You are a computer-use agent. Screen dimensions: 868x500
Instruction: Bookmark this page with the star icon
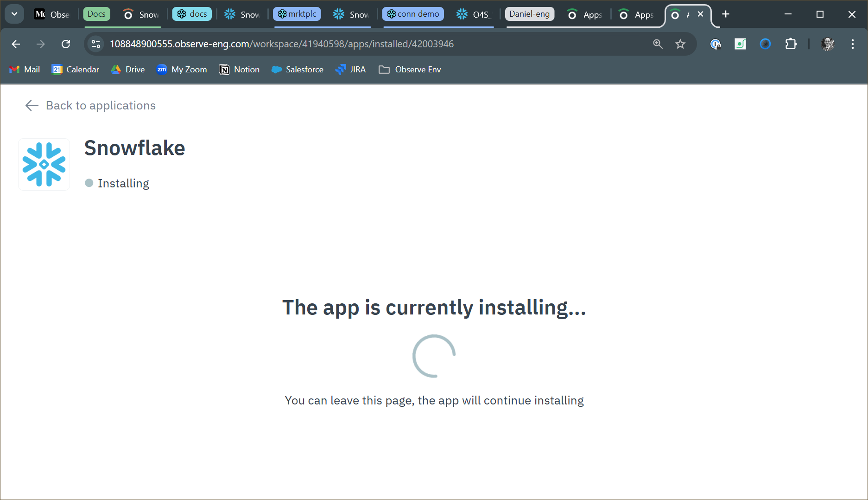[680, 44]
